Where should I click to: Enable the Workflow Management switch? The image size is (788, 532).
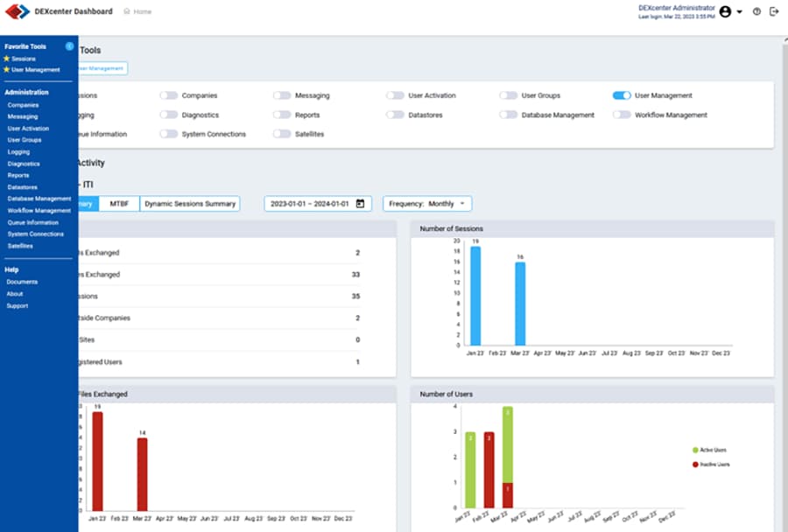(x=622, y=115)
